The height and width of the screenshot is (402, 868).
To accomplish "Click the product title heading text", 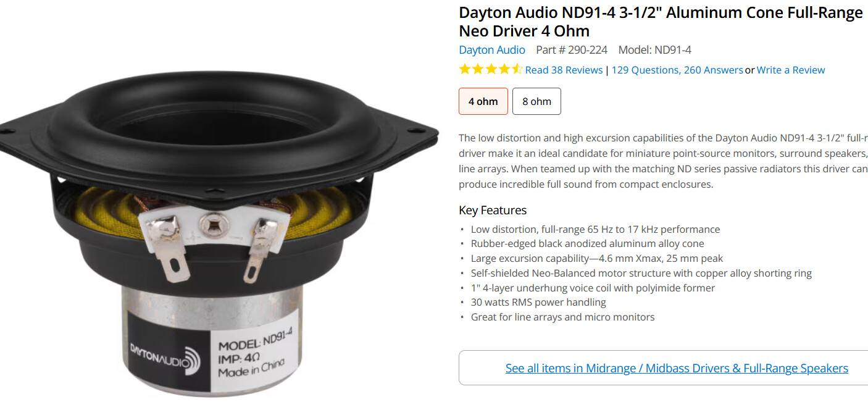I will (x=661, y=22).
